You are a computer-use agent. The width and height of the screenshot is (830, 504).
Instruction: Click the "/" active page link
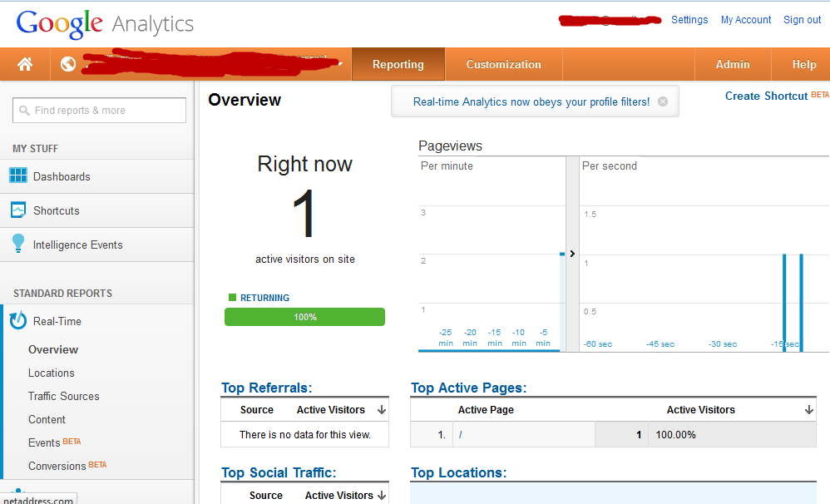click(461, 435)
